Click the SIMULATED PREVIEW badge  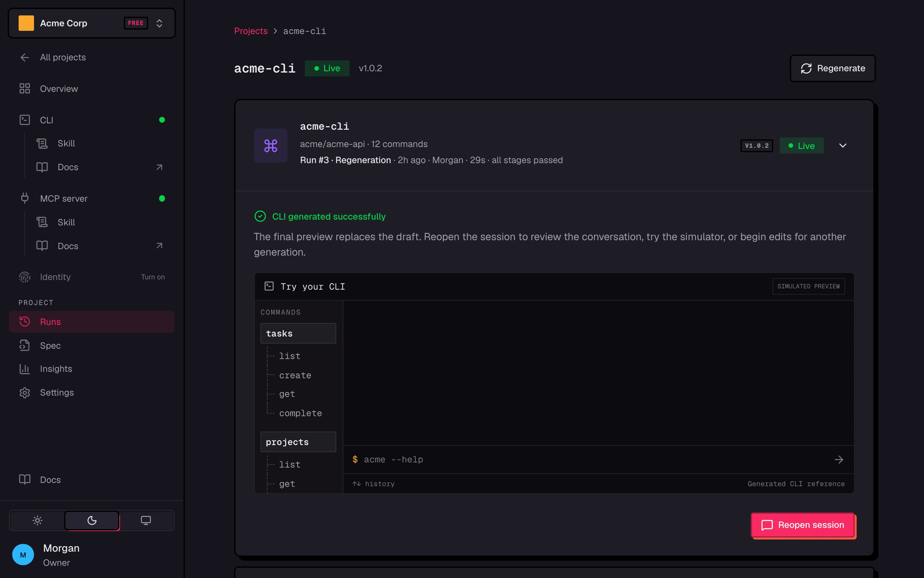pos(808,286)
